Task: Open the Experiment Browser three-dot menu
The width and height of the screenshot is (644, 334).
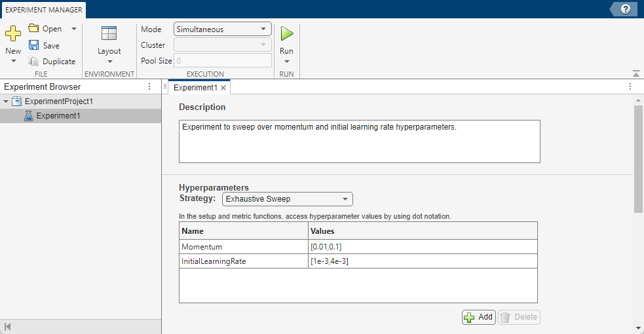Action: tap(149, 86)
